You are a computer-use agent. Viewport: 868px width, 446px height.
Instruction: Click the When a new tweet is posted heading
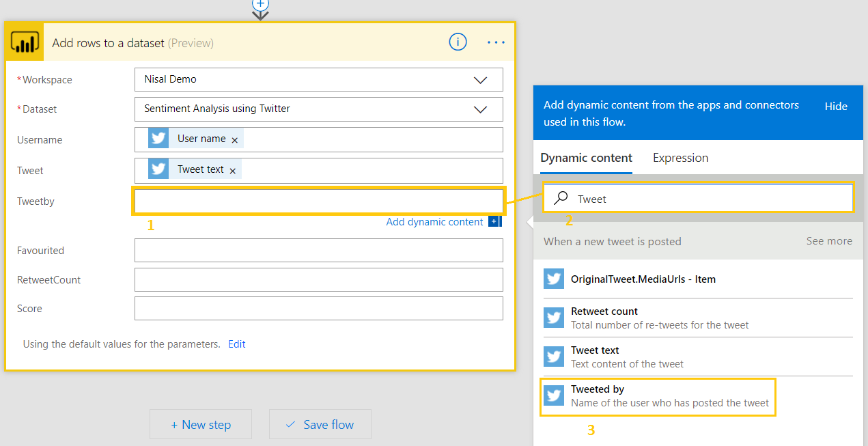[612, 241]
